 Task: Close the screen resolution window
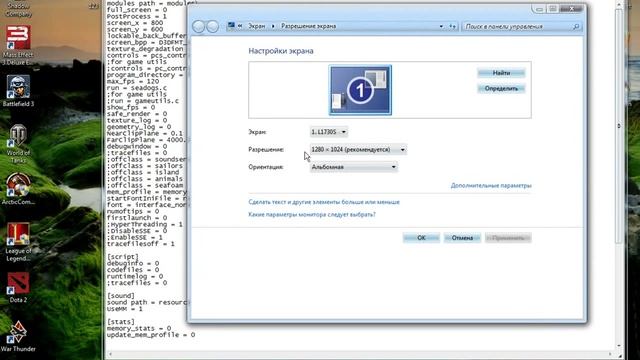coord(571,9)
